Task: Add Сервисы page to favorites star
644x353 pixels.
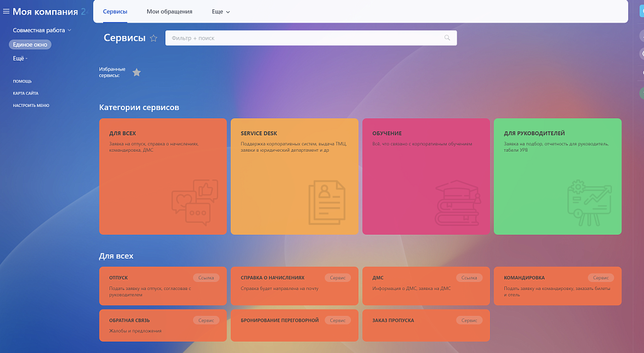Action: click(153, 38)
